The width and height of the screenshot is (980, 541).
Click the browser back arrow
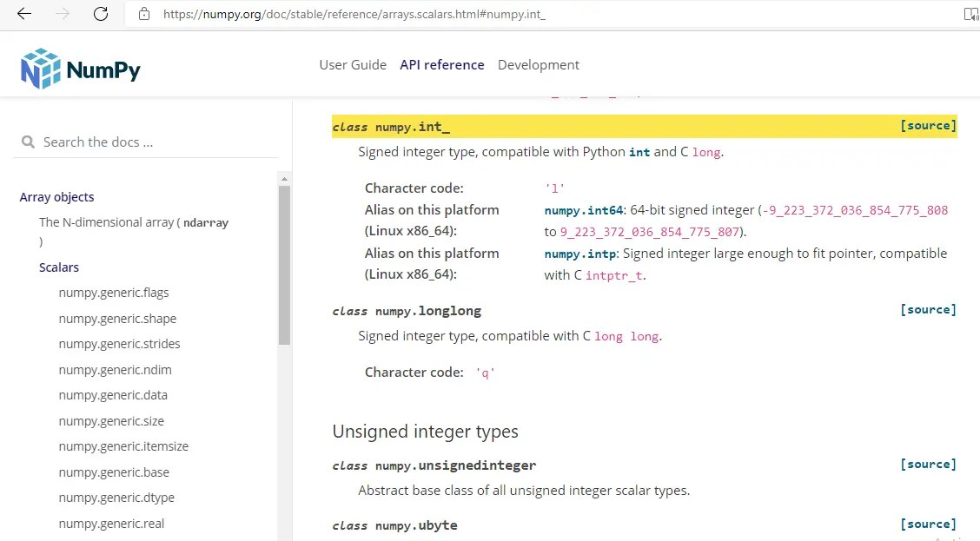[23, 14]
